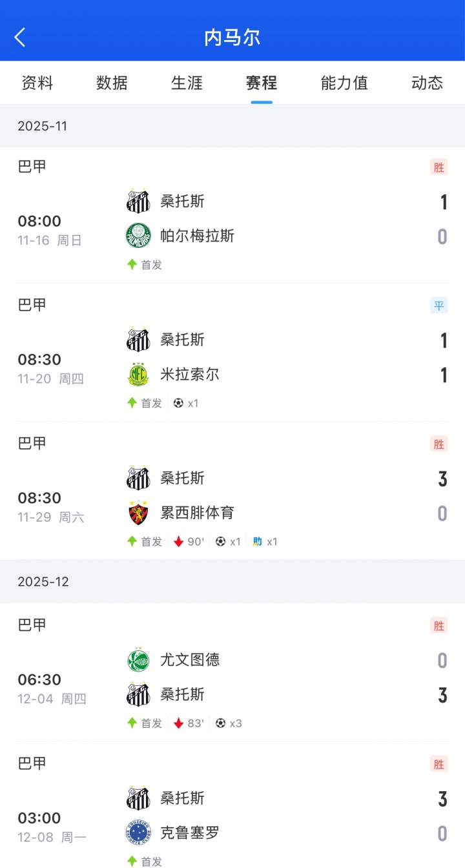Viewport: 465px width, 868px height.
Task: Tap the 平 draw result badge
Action: tap(439, 305)
